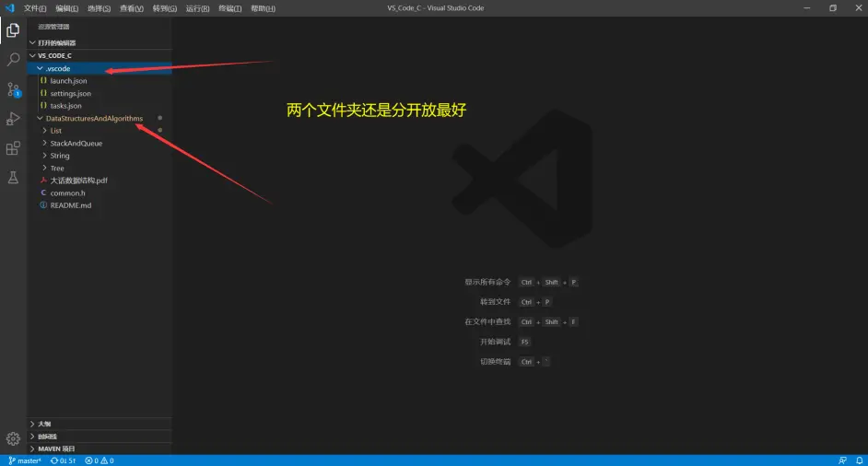Open the 终端(T) menu
Viewport: 868px width, 466px height.
tap(229, 8)
